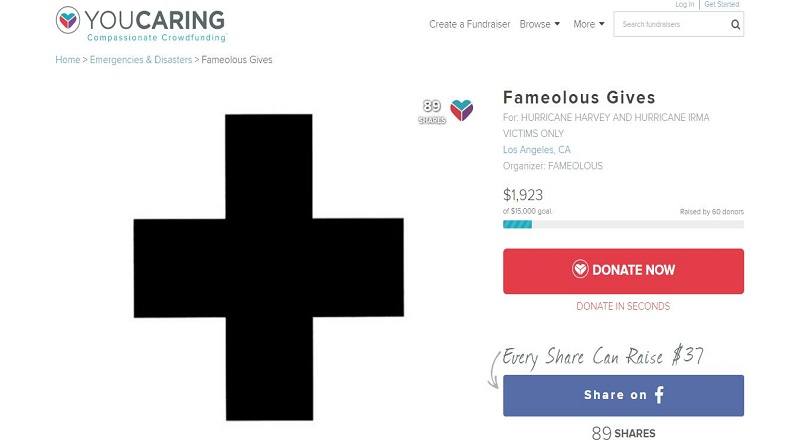Click the heart icon next to 89 shares

pyautogui.click(x=461, y=110)
